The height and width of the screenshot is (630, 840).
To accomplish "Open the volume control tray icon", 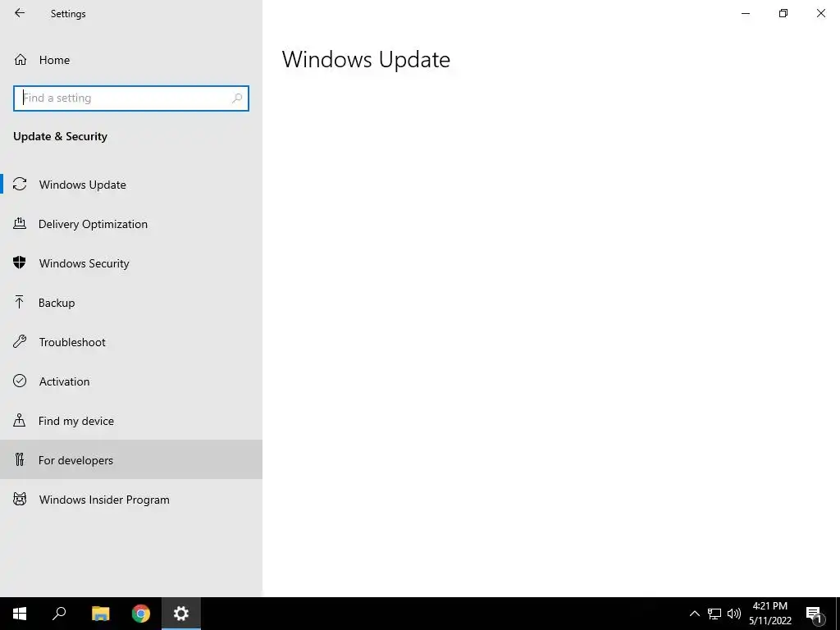I will 734,614.
